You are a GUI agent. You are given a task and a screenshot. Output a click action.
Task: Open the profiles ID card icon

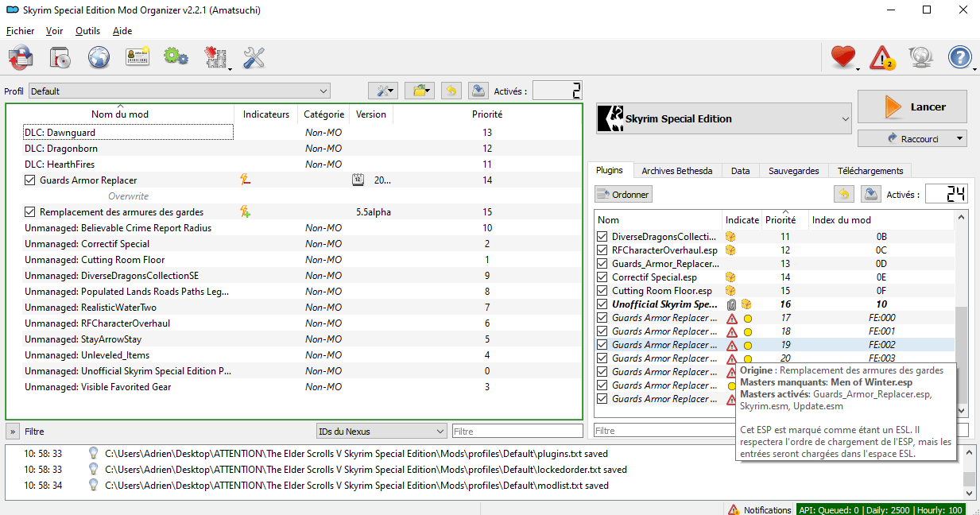coord(138,57)
